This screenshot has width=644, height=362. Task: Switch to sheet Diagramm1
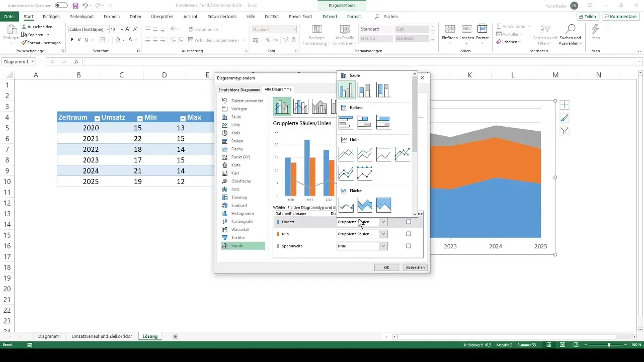[49, 336]
